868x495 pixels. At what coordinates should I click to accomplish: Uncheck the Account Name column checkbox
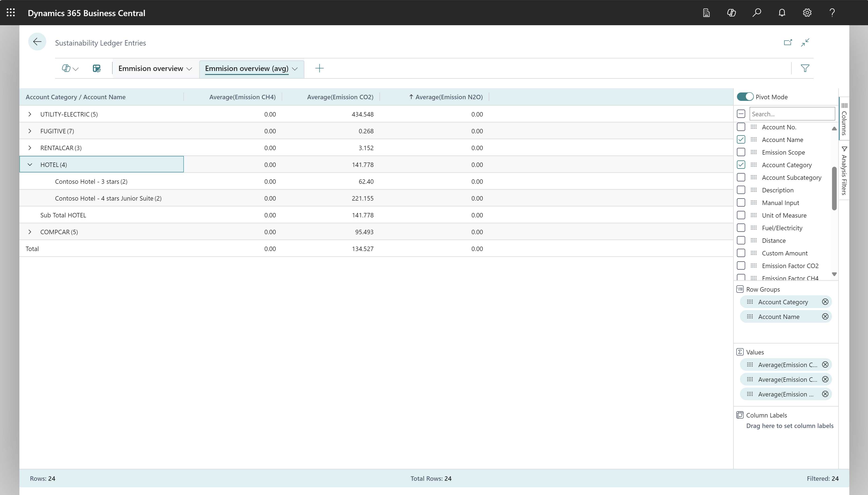pos(741,139)
